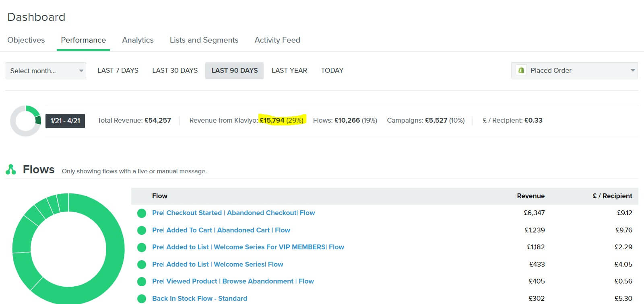Select the LAST YEAR time range
Screen dimensions: 644x304
(289, 70)
